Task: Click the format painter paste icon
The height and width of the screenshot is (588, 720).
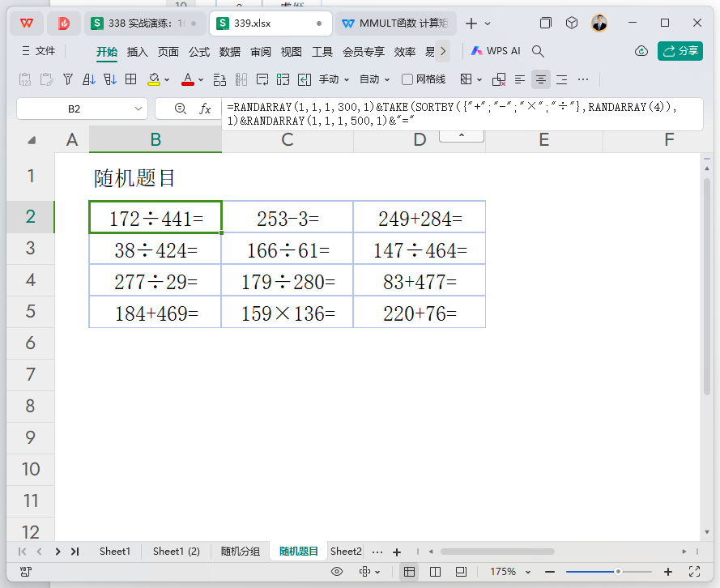Action: (x=46, y=79)
